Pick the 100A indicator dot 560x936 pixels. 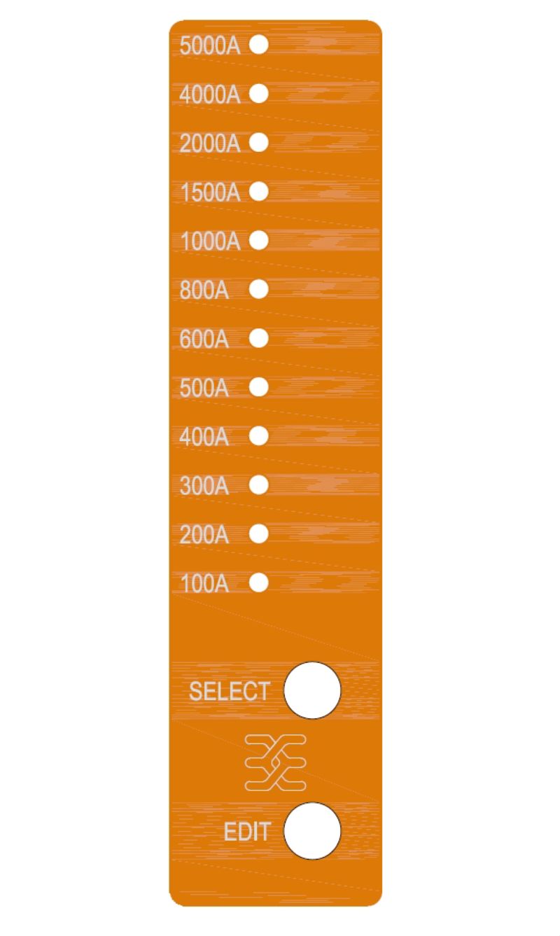259,582
